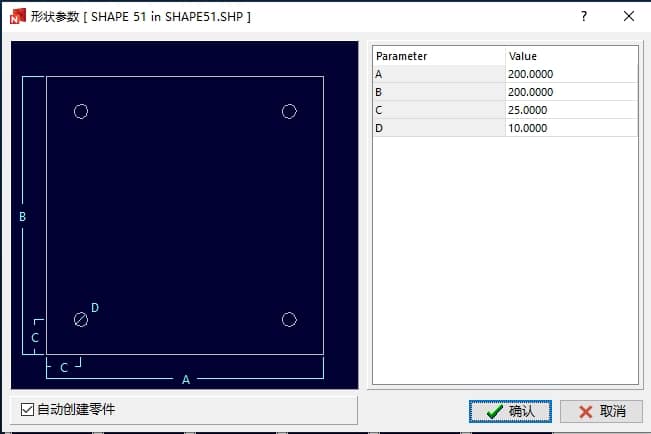This screenshot has width=651, height=434.
Task: Click the bottom-right hole in the shape preview
Action: (289, 319)
